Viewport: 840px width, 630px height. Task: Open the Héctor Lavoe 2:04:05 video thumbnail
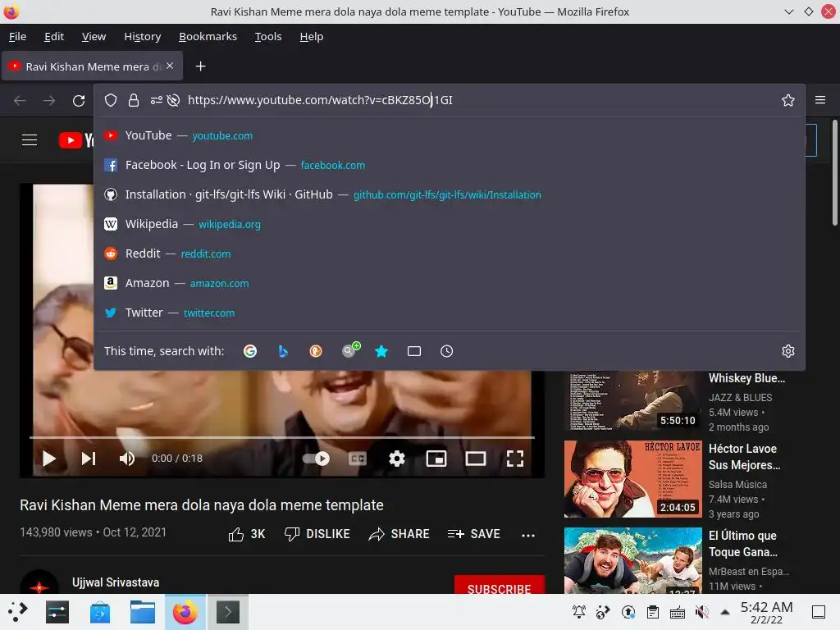click(x=632, y=479)
